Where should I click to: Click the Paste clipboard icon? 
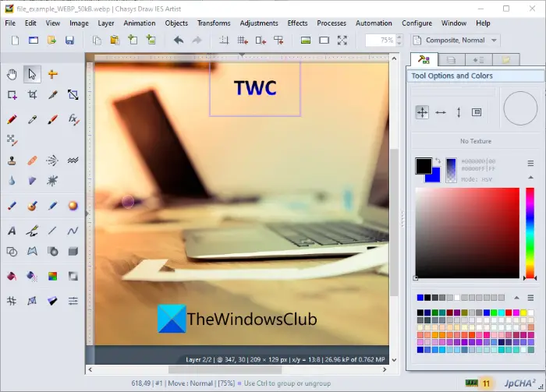(115, 41)
